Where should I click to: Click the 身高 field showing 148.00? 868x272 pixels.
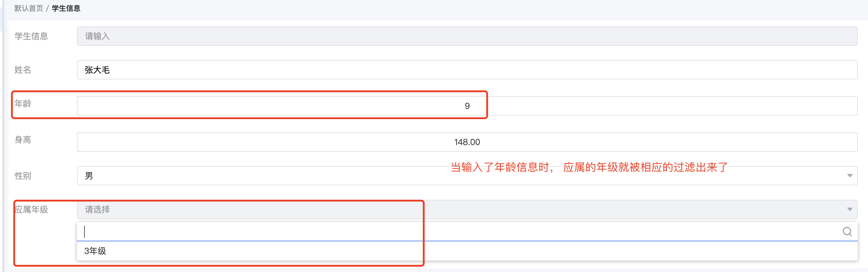[x=467, y=142]
